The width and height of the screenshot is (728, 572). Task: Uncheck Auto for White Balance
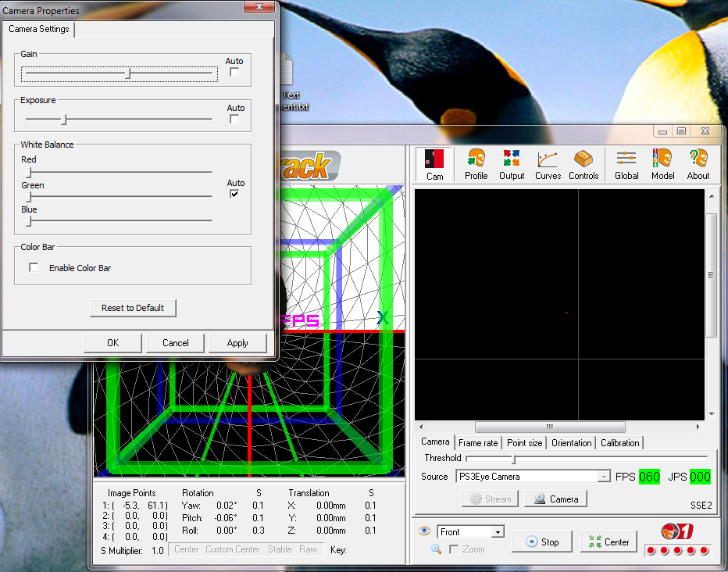tap(234, 194)
